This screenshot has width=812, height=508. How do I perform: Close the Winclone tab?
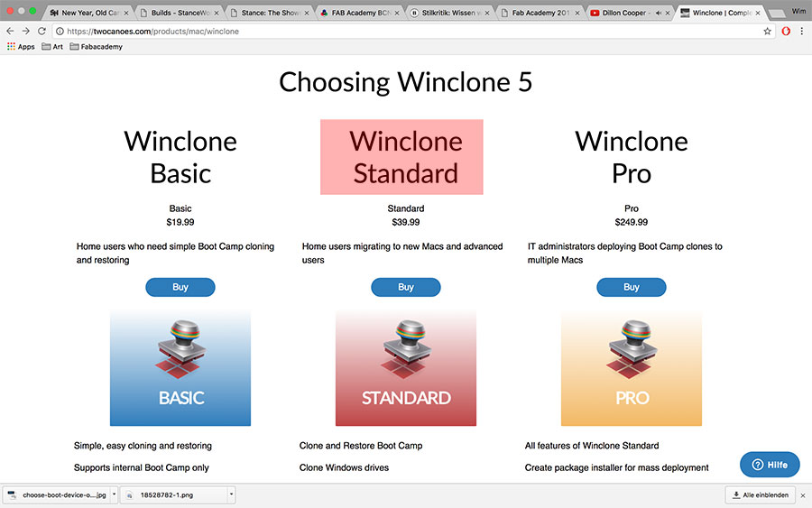click(758, 13)
